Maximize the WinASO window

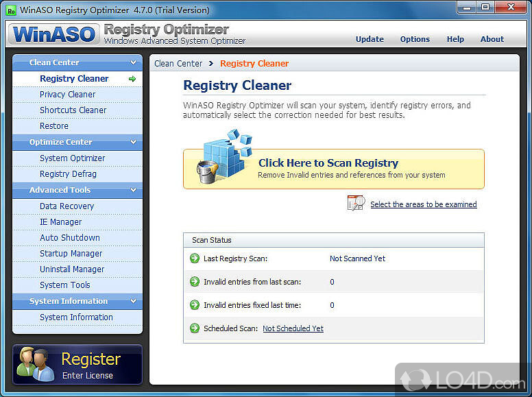485,7
